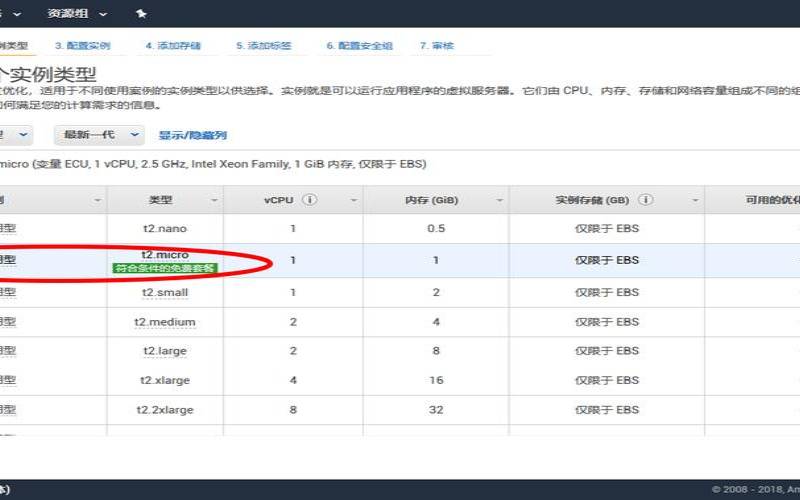The image size is (800, 500).
Task: Open the 实例存储 (GB) column sort arrow
Action: [x=695, y=201]
